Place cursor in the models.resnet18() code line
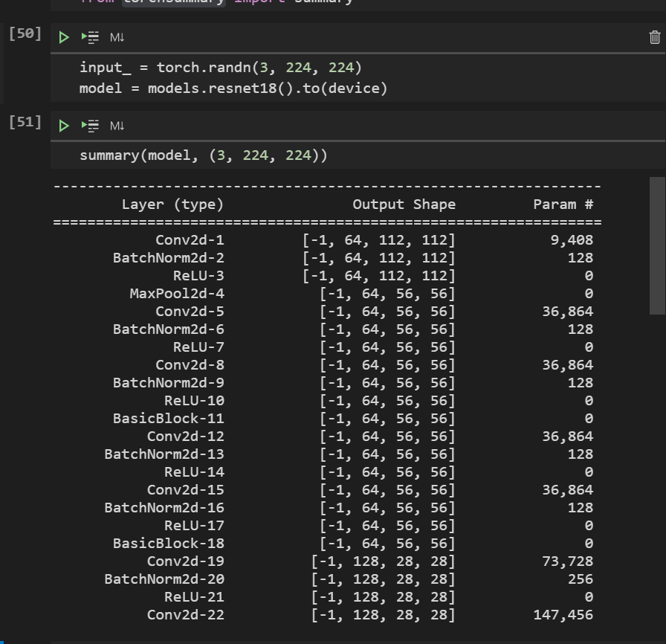Image resolution: width=666 pixels, height=644 pixels. [x=233, y=88]
